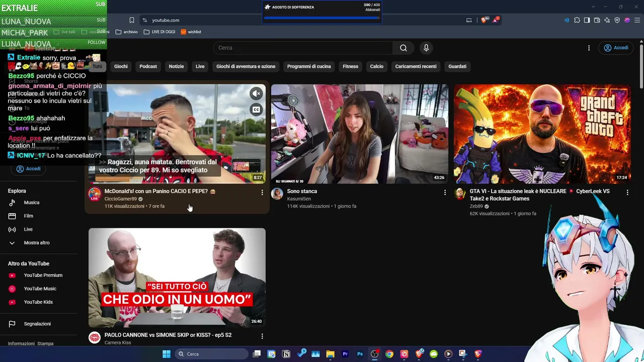644x362 pixels.
Task: Click the Accedi button in the top bar
Action: (616, 48)
